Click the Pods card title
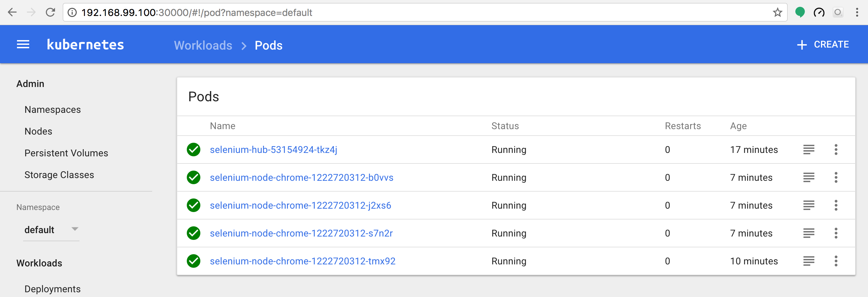Viewport: 868px width, 297px height. click(x=203, y=97)
